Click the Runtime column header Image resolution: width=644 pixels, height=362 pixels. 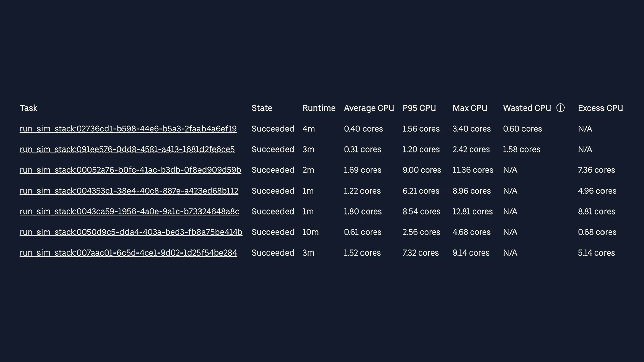tap(319, 108)
